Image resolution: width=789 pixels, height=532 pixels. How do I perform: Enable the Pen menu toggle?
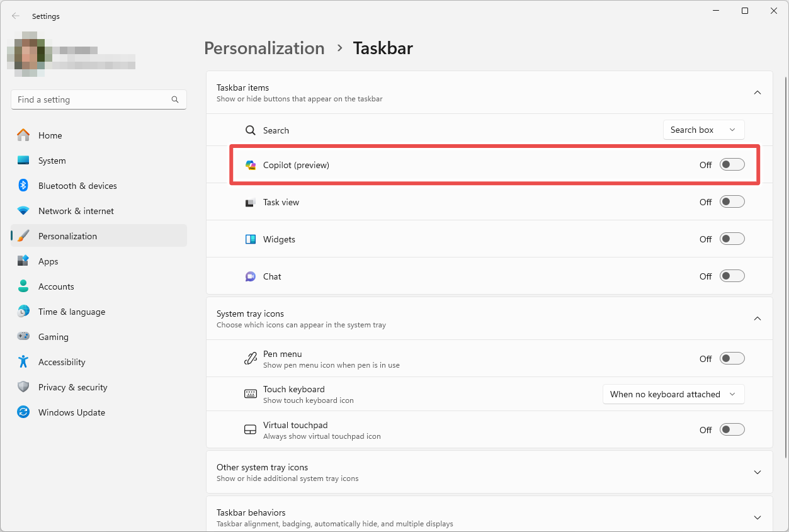732,359
